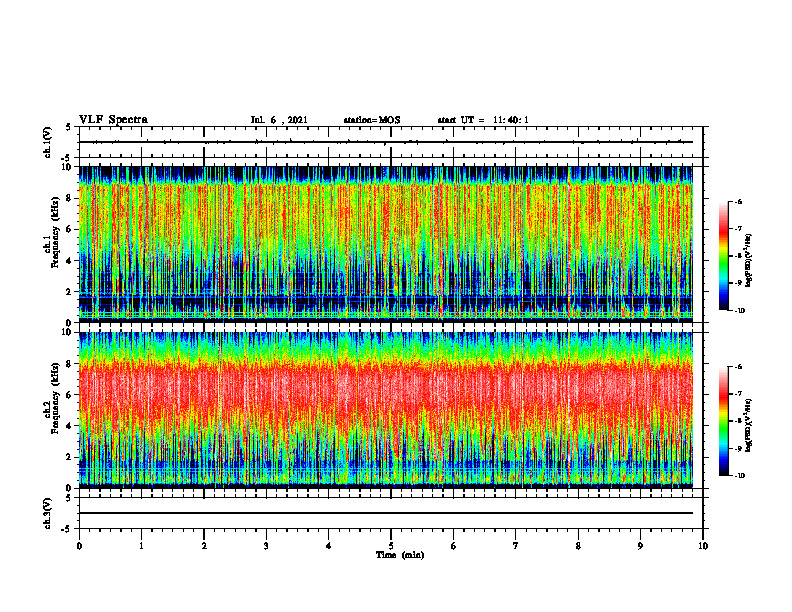The width and height of the screenshot is (792, 612).
Task: Click the time axis tick label "6"
Action: point(454,546)
